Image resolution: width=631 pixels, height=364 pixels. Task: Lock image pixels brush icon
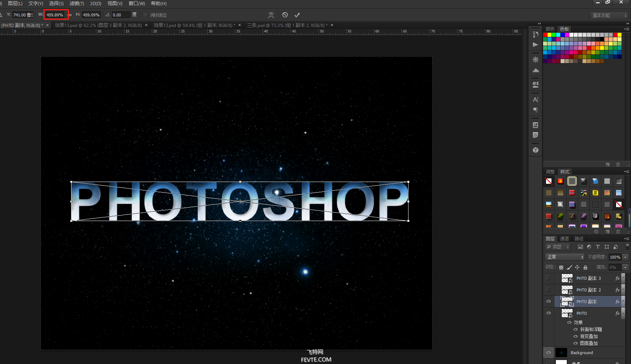[569, 267]
